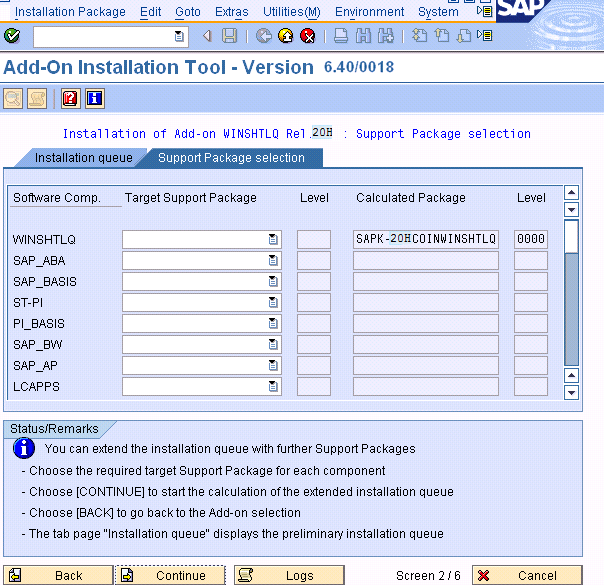Click the blue information icon in application toolbar

[95, 99]
